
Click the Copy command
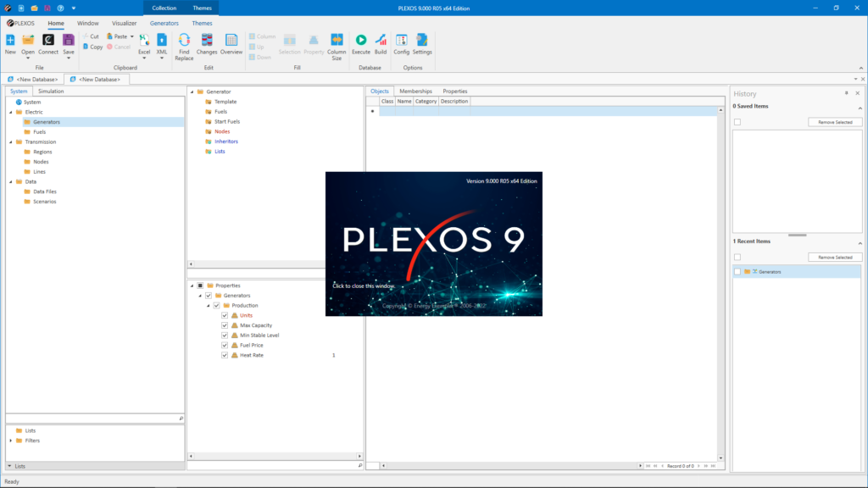click(x=93, y=47)
